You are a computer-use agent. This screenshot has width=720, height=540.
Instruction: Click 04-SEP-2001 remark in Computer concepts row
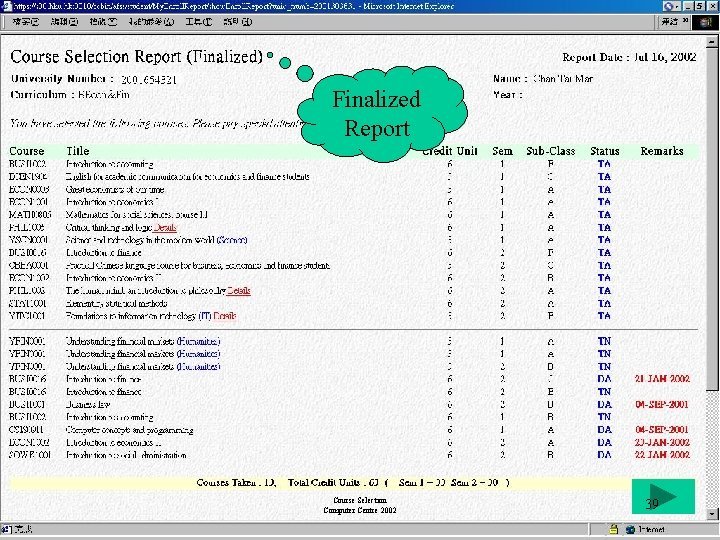[x=662, y=430]
